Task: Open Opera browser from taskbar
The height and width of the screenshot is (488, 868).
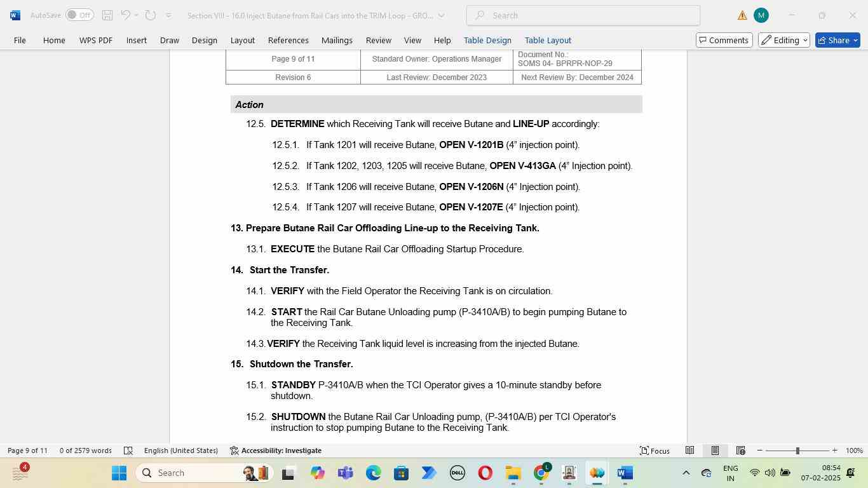Action: point(485,473)
